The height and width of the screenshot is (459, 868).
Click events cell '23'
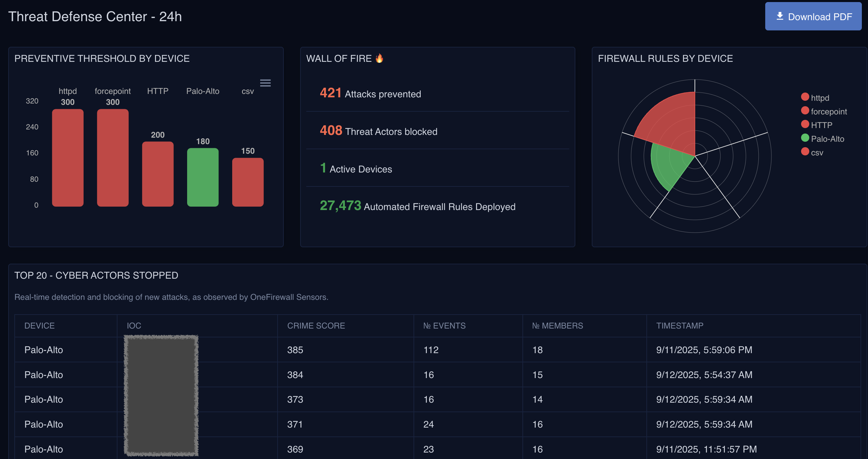point(429,449)
